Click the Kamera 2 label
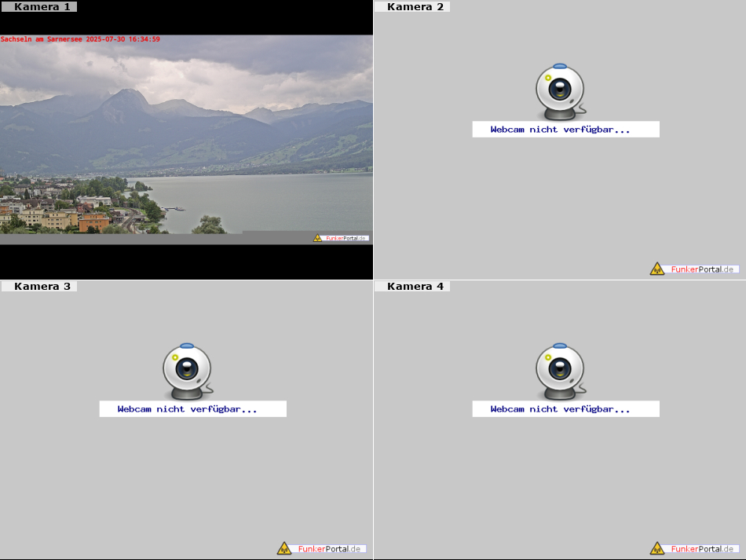The width and height of the screenshot is (746, 560). point(412,6)
